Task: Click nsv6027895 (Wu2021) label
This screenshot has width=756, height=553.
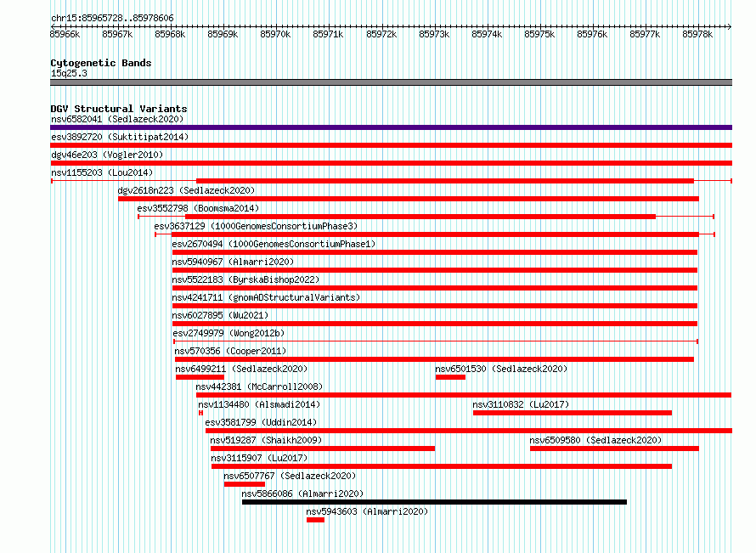Action: click(220, 315)
